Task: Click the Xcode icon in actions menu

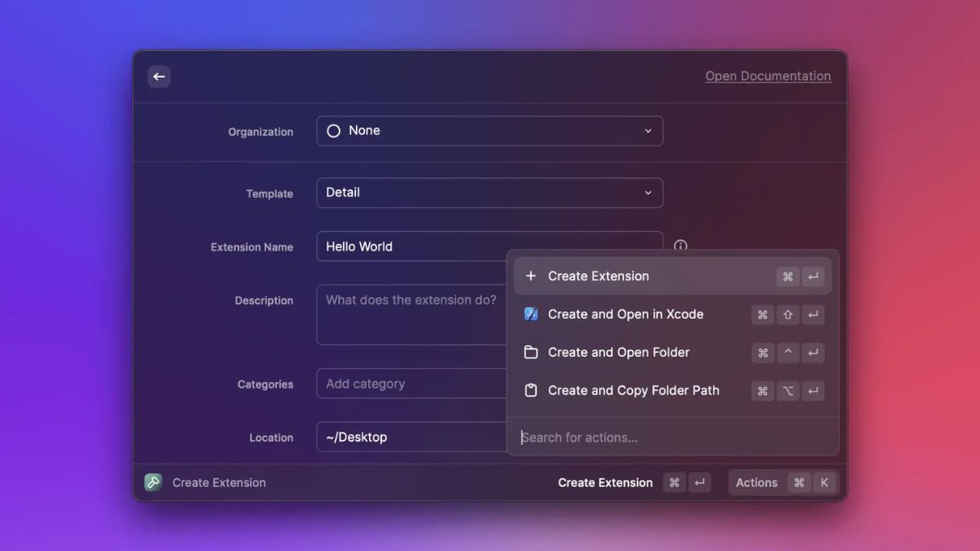Action: click(531, 314)
